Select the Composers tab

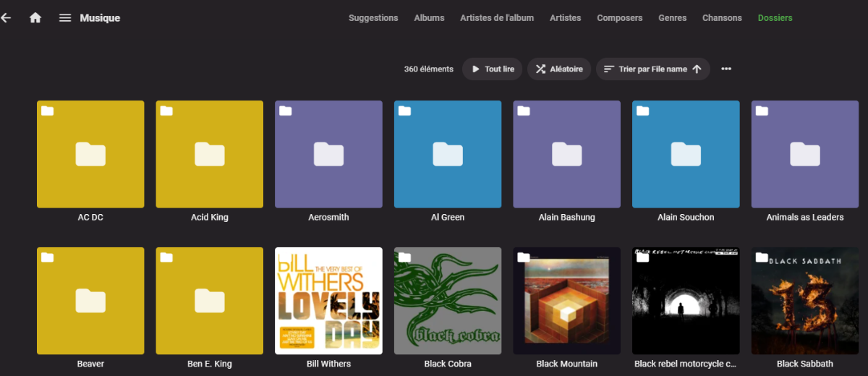click(x=619, y=18)
